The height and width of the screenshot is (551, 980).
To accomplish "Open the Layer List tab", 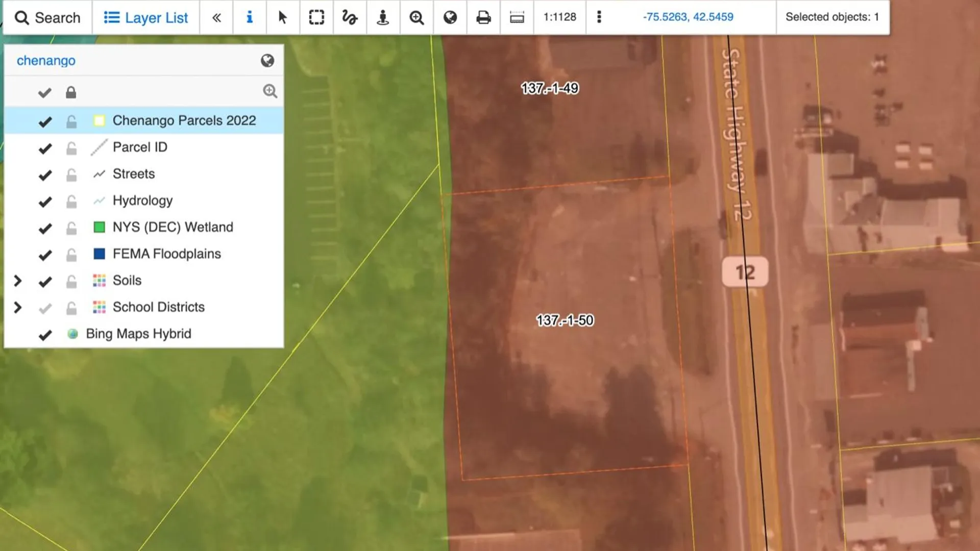I will tap(146, 17).
